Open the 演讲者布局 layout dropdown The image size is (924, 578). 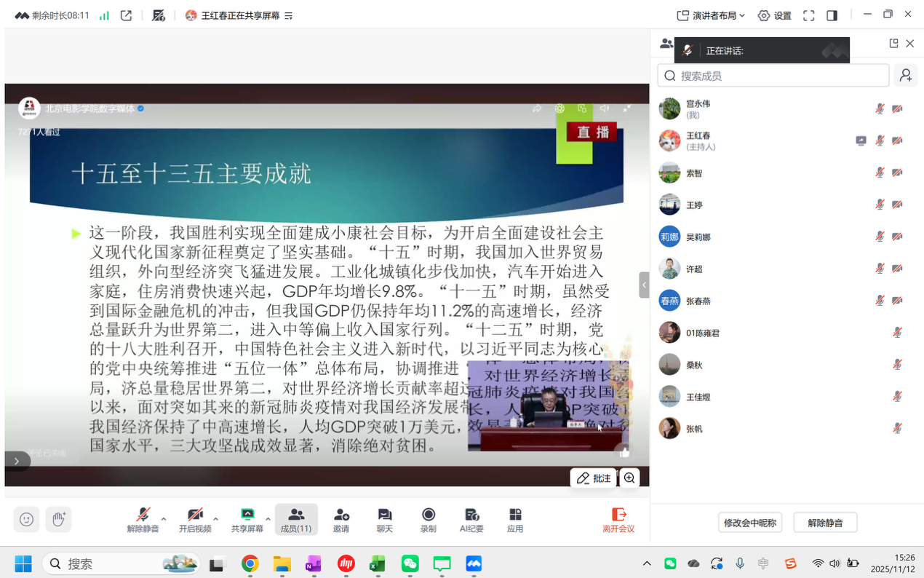[x=711, y=15]
